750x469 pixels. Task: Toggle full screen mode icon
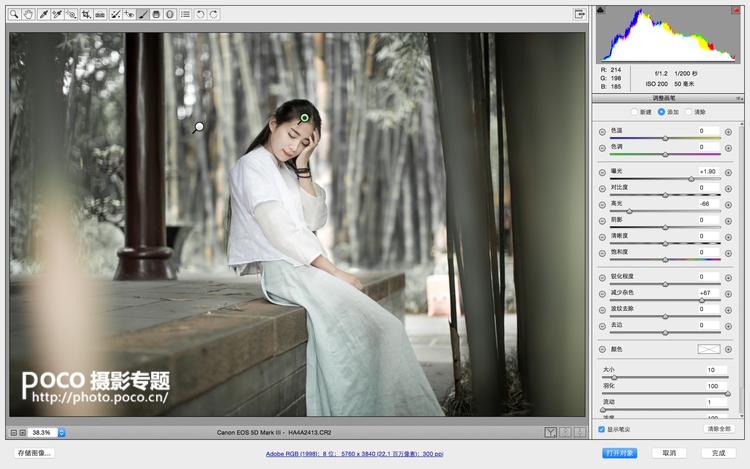[579, 14]
